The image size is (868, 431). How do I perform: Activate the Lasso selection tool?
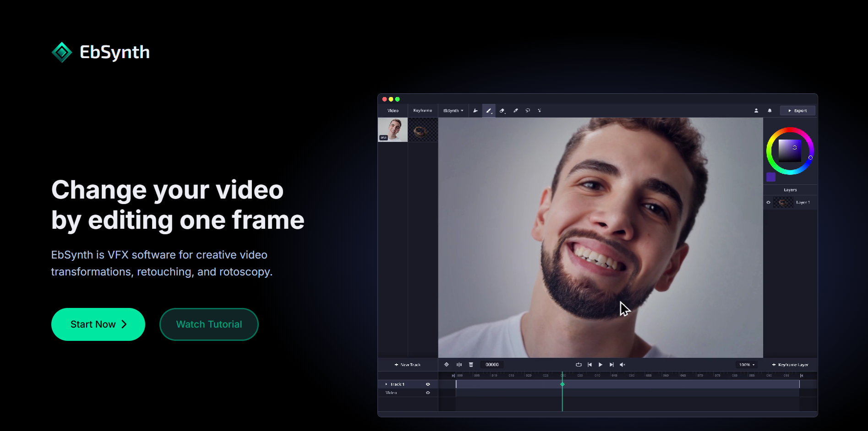[528, 111]
